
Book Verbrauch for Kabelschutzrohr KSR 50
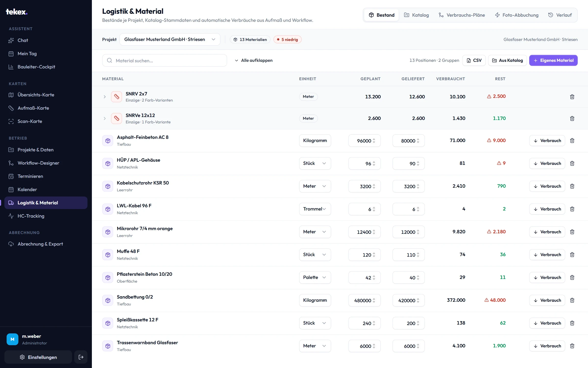tap(547, 186)
